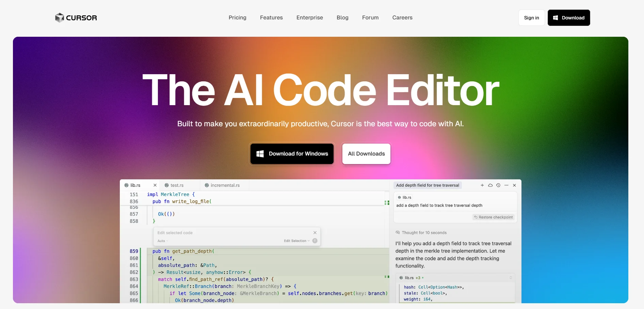
Task: Click 'absolute_path: &Path,' code line
Action: pos(188,265)
